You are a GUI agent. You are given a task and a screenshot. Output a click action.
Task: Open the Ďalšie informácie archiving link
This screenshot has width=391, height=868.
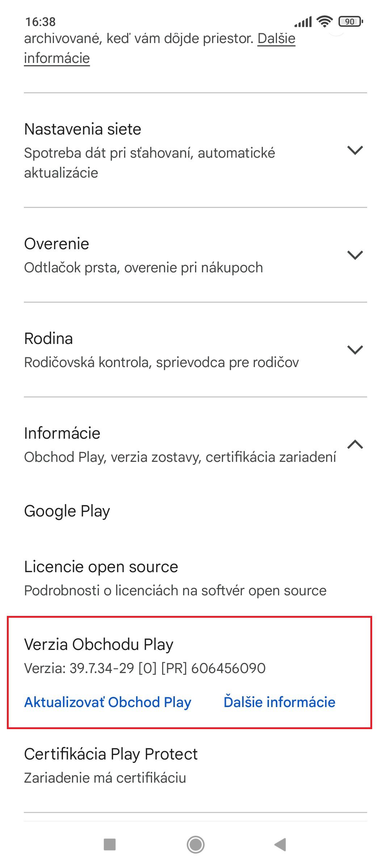coord(160,48)
